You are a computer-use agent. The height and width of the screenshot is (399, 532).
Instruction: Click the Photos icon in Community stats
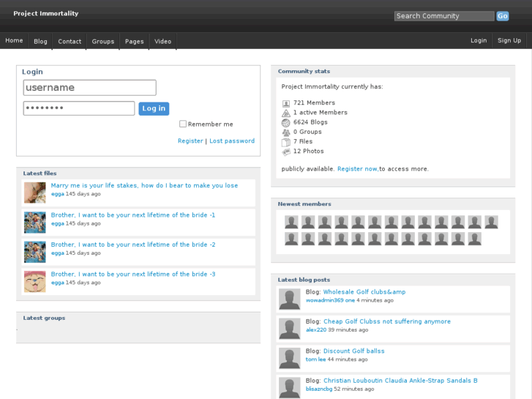click(x=286, y=152)
